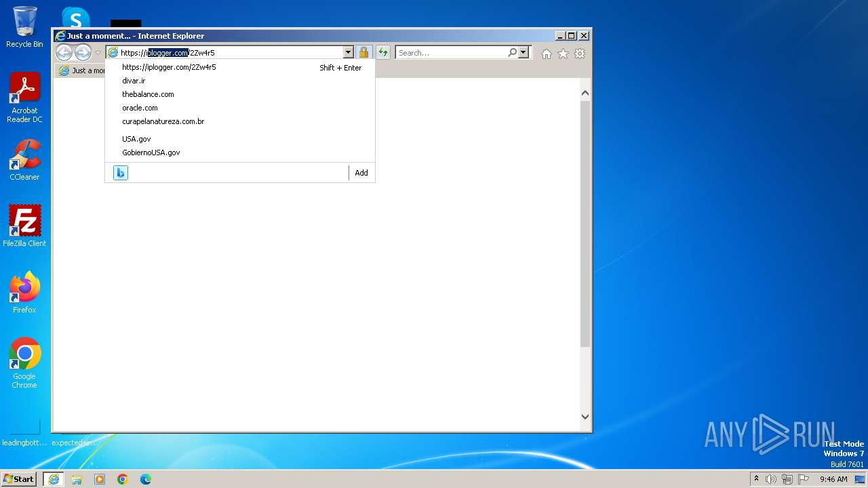Open Acrobat Reader DC desktop icon
The height and width of the screenshot is (488, 868).
(24, 98)
